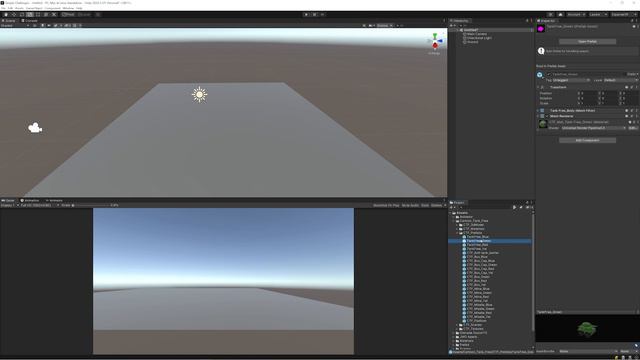Select the combined Transform tool
The height and width of the screenshot is (360, 640).
click(46, 15)
